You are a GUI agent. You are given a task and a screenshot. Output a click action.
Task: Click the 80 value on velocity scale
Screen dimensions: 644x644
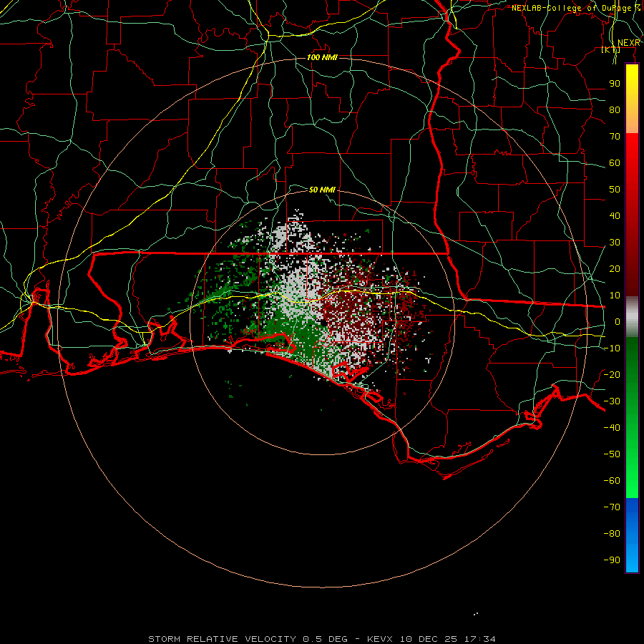coord(615,109)
